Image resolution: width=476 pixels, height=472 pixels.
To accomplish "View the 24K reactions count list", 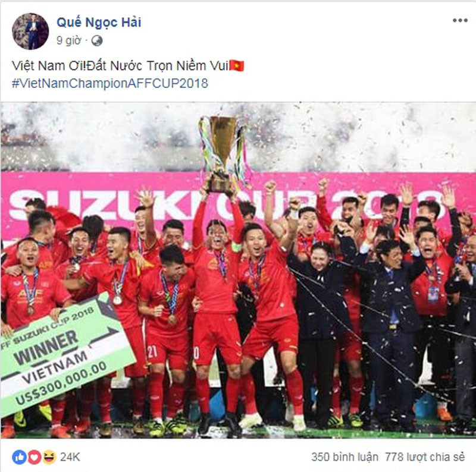I will pyautogui.click(x=70, y=457).
